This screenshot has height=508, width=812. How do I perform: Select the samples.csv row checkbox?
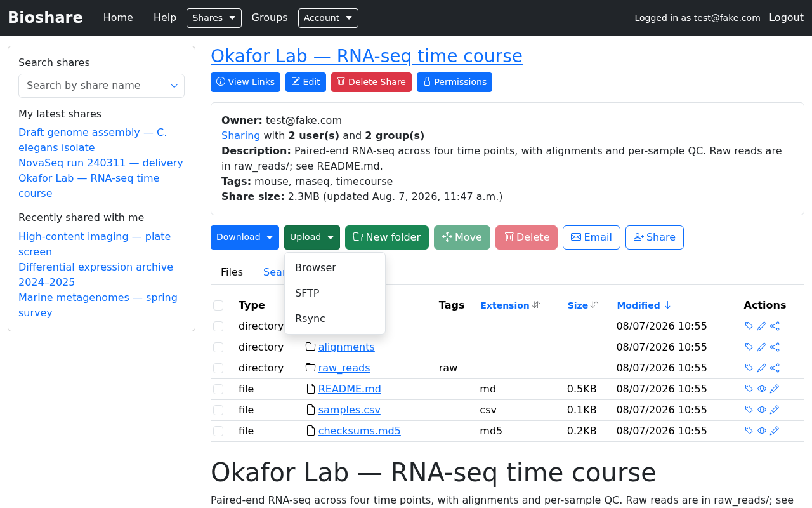tap(218, 410)
